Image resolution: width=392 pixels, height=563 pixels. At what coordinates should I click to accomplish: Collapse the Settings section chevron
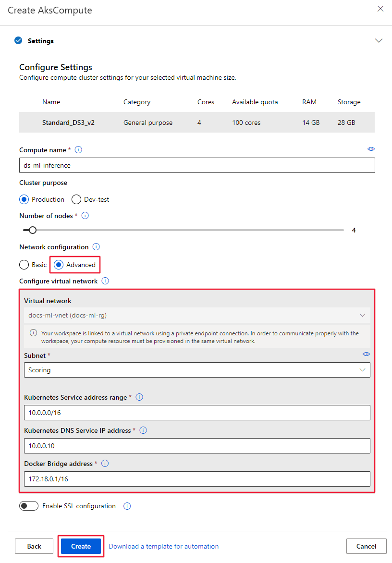[379, 41]
